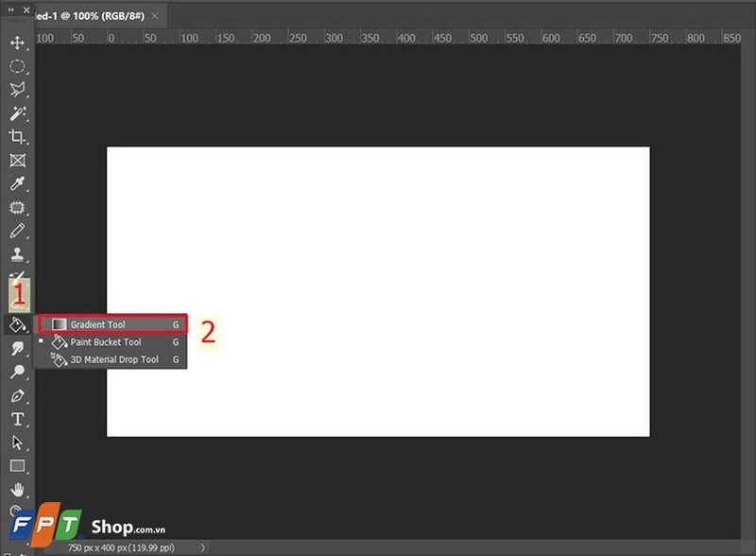
Task: Select the Move tool
Action: [17, 43]
